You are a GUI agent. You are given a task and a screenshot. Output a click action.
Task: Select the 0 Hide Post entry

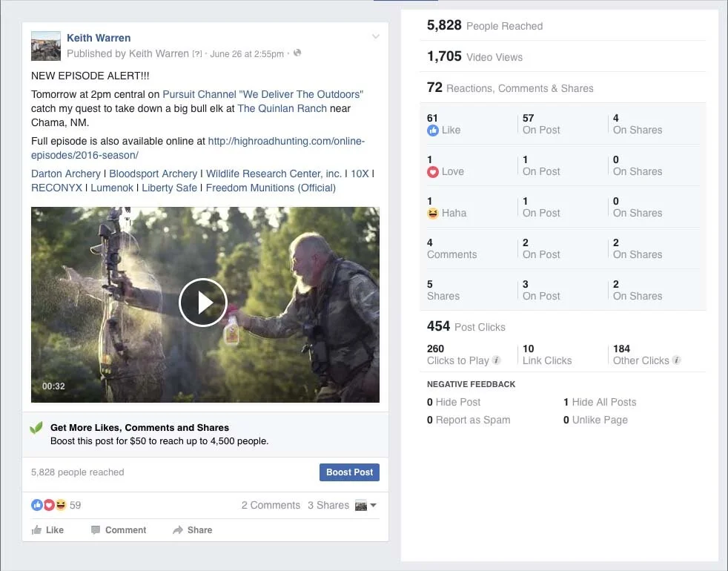click(x=454, y=403)
